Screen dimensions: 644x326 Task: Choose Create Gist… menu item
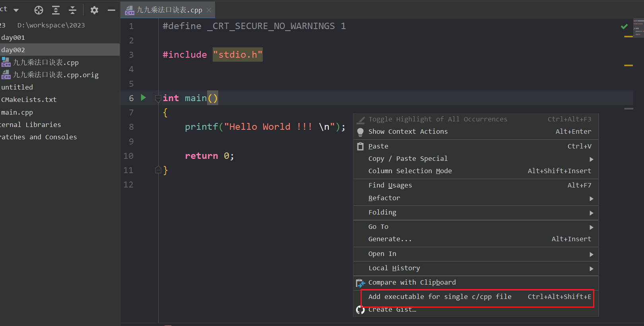(476, 309)
